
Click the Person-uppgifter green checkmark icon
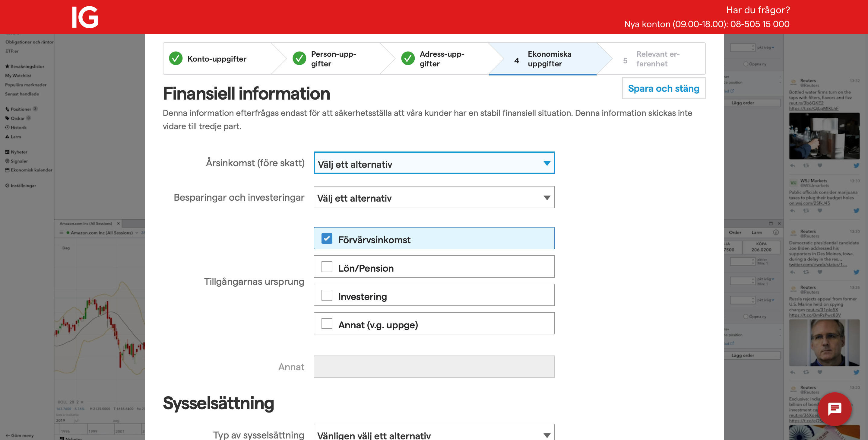[x=299, y=59]
